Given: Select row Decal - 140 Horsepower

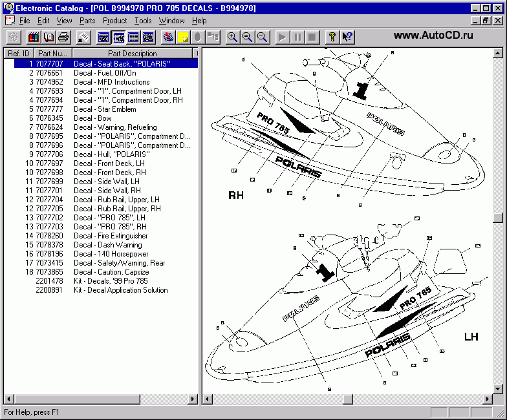Looking at the screenshot, I should [x=101, y=254].
